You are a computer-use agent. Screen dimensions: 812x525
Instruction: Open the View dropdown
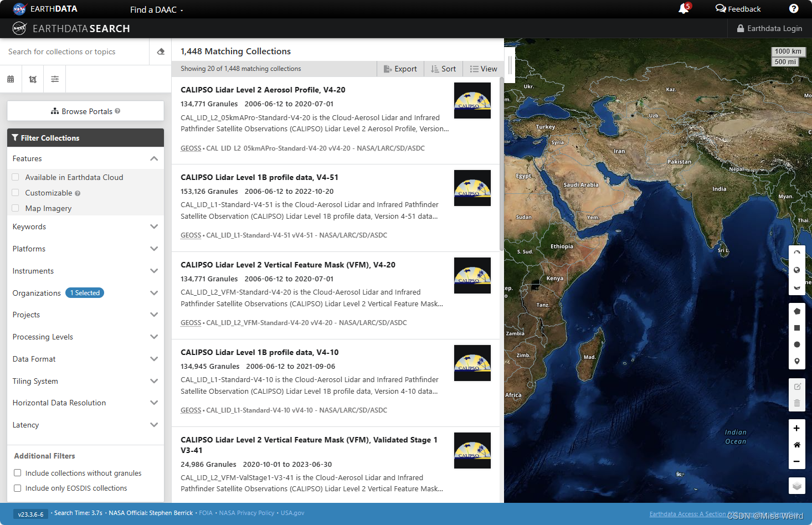coord(484,69)
